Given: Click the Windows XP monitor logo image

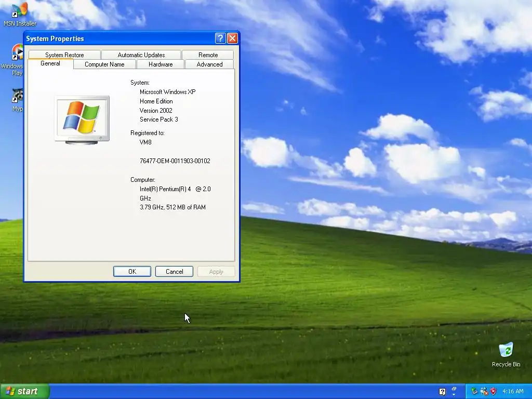Looking at the screenshot, I should tap(82, 120).
